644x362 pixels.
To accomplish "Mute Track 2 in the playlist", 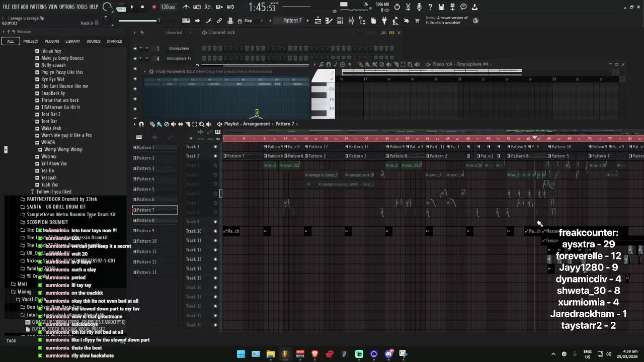I will click(215, 156).
